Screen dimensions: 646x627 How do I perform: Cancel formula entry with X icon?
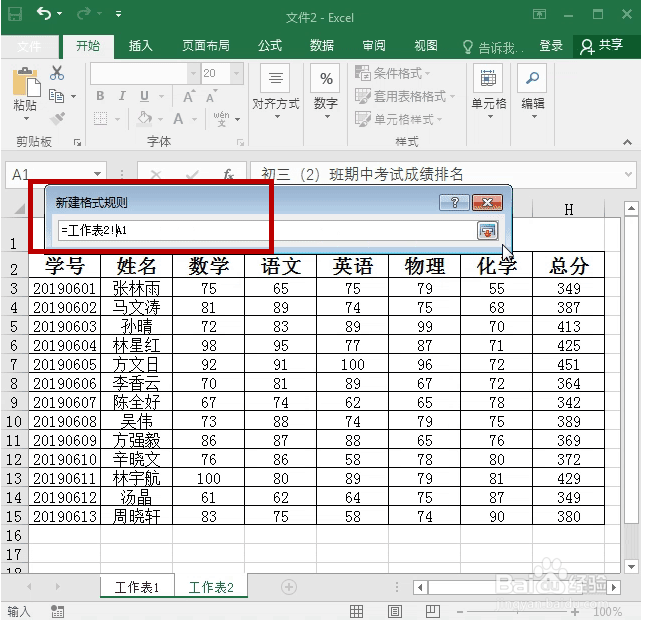click(156, 175)
